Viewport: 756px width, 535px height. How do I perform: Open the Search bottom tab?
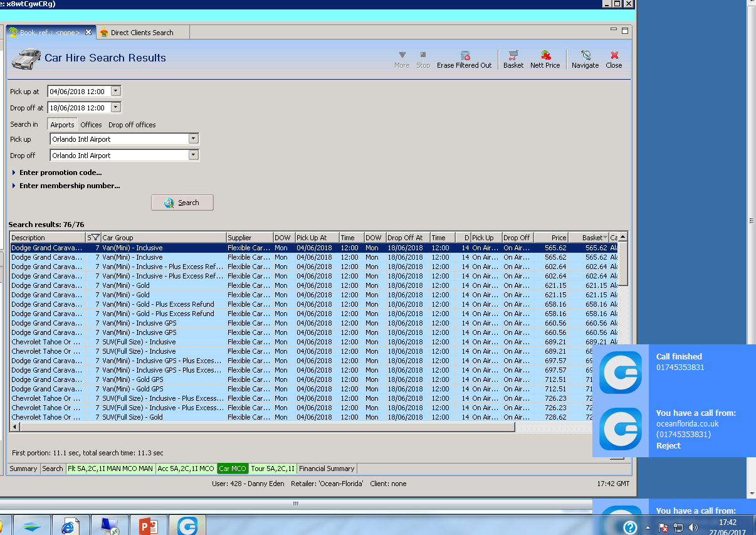(x=53, y=469)
